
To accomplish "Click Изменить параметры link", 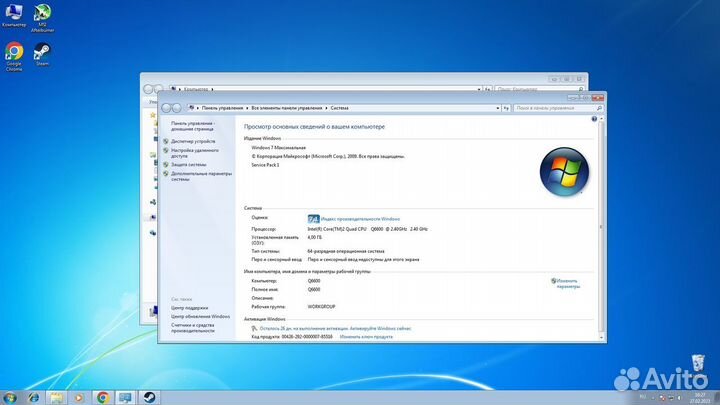I will click(568, 284).
